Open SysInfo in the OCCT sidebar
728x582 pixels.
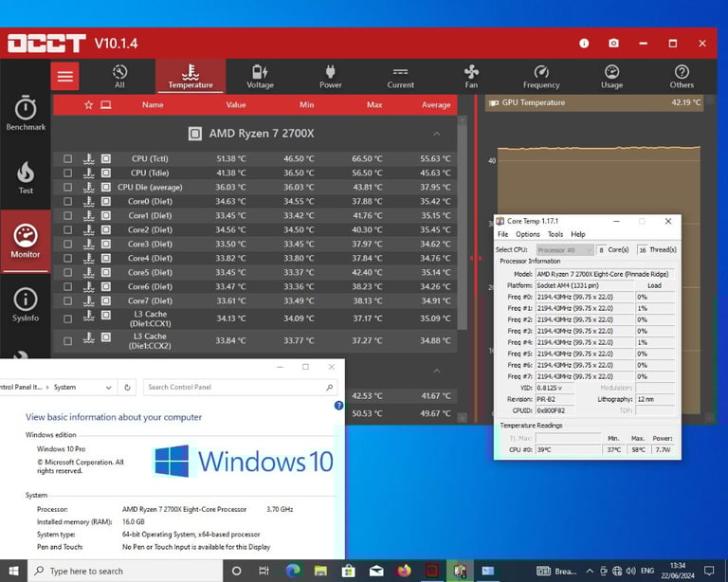26,305
